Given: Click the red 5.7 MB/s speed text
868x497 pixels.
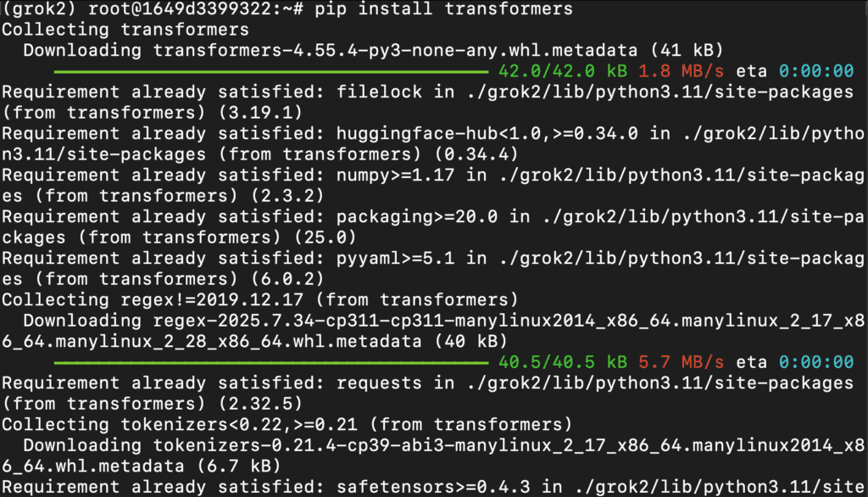Looking at the screenshot, I should coord(681,362).
